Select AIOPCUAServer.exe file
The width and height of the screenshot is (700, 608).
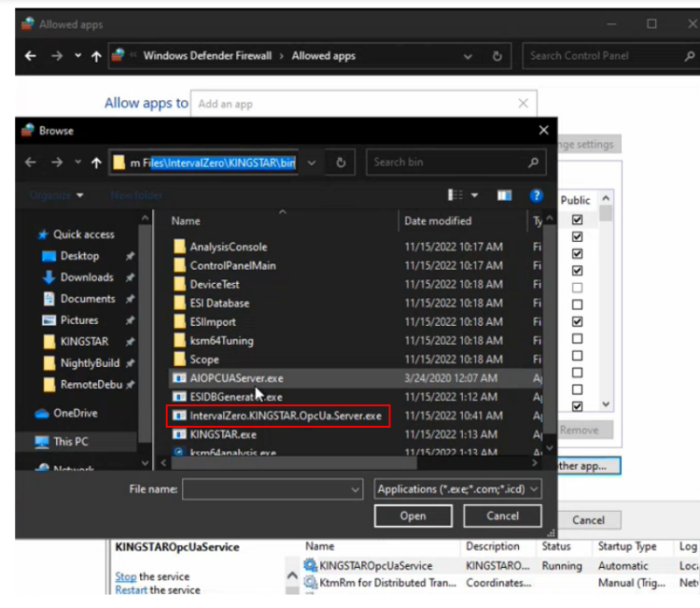coord(237,378)
